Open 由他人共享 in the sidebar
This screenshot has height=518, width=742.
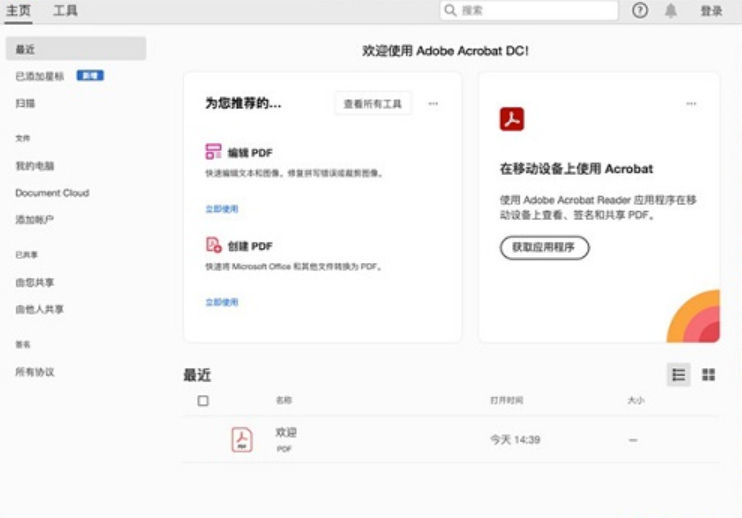[40, 309]
